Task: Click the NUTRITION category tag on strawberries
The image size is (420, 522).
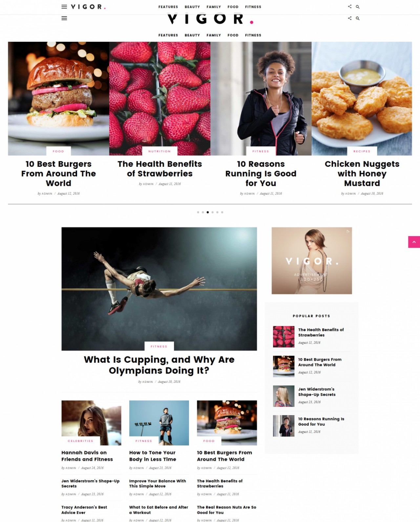Action: pyautogui.click(x=159, y=151)
